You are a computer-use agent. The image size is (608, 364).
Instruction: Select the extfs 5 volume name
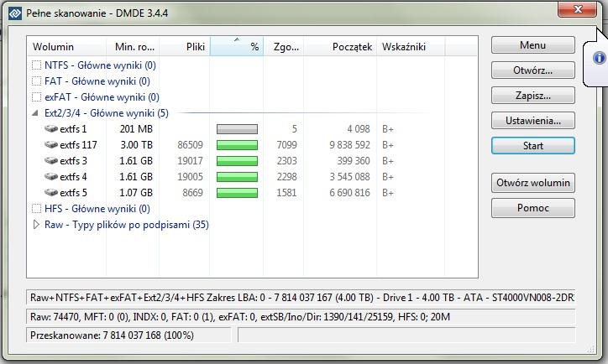tap(73, 192)
